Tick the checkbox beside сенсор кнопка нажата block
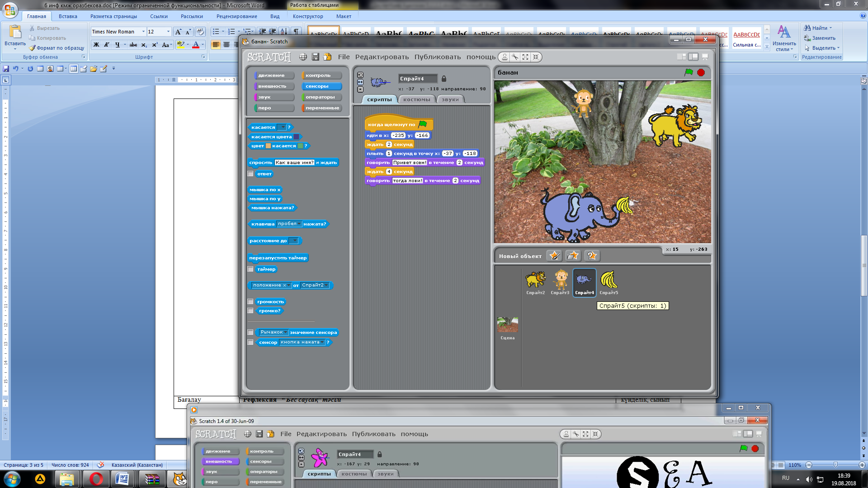This screenshot has width=868, height=488. click(250, 343)
